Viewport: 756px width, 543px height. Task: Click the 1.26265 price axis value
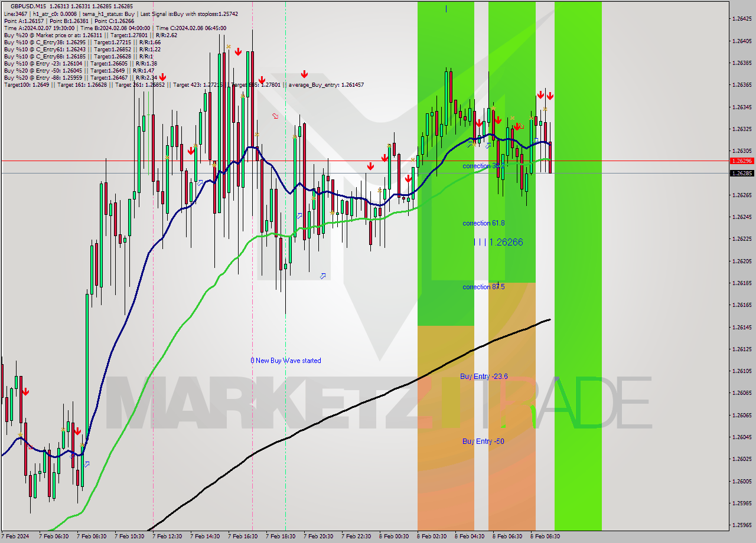click(x=742, y=195)
